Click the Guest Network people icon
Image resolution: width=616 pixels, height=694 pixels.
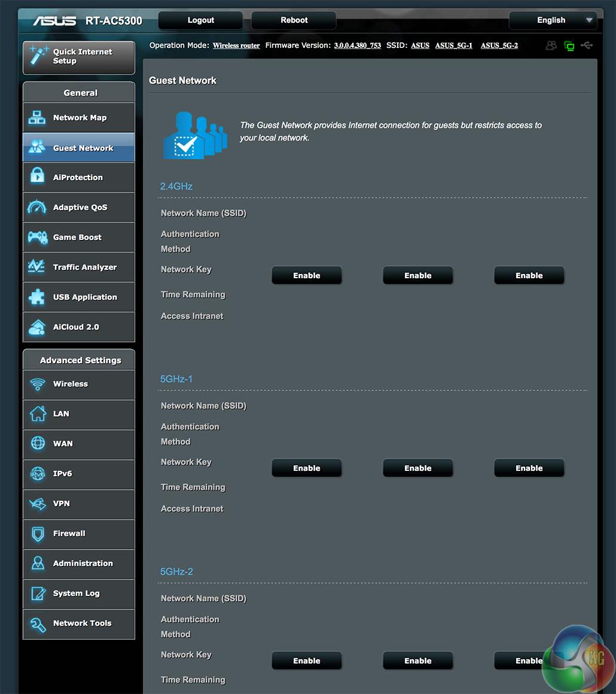click(37, 147)
